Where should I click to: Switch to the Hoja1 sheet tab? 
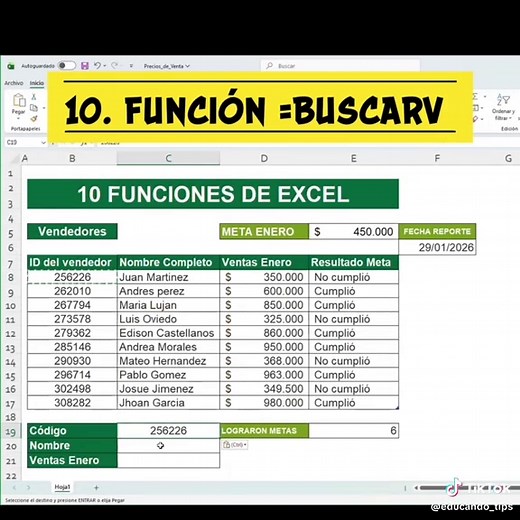coord(62,487)
